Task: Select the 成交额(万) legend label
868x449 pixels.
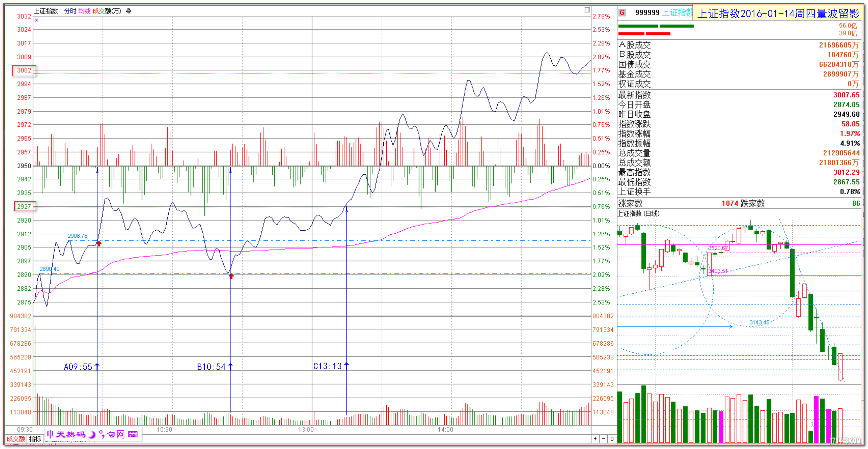Action: click(107, 11)
